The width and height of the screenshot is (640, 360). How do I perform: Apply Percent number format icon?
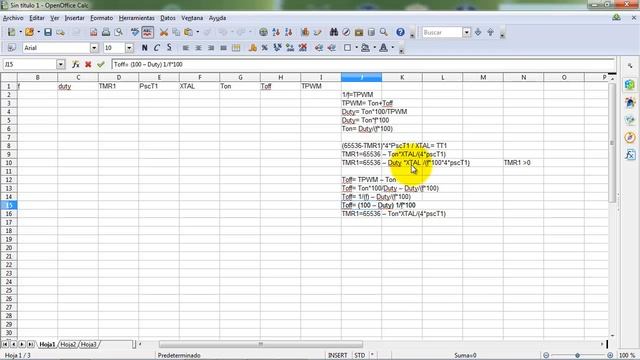coord(265,48)
